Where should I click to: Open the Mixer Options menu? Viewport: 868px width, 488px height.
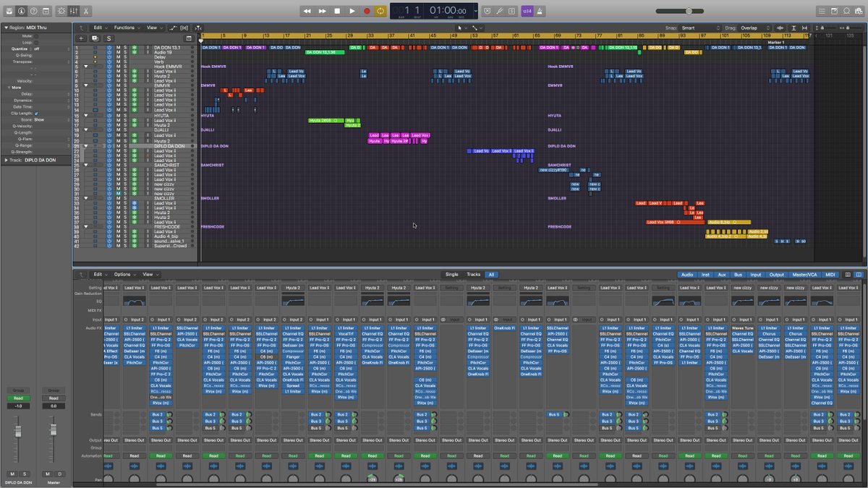(x=124, y=275)
